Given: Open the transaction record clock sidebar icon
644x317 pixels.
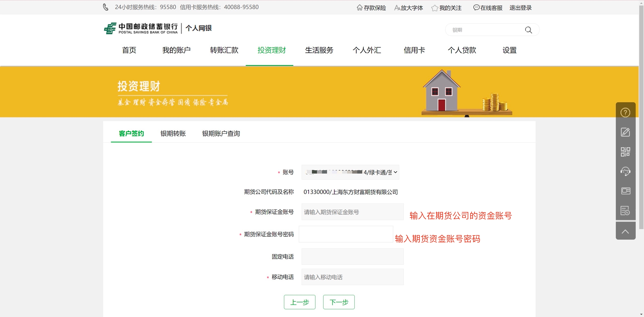Looking at the screenshot, I should coord(625,210).
